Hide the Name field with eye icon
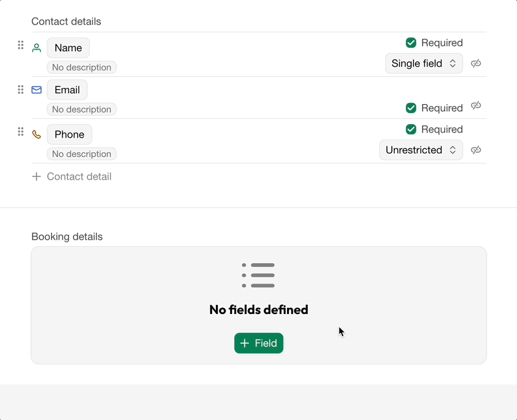Screen dimensions: 517x420 [x=476, y=63]
